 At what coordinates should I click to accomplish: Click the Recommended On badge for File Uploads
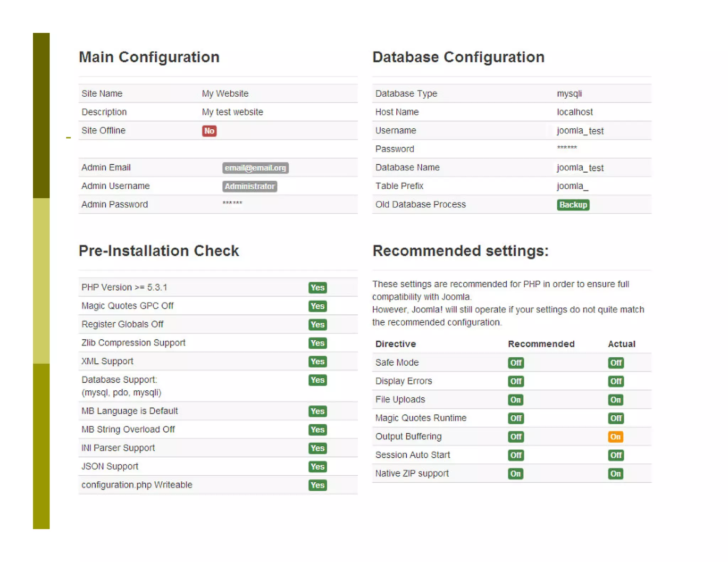click(x=515, y=400)
